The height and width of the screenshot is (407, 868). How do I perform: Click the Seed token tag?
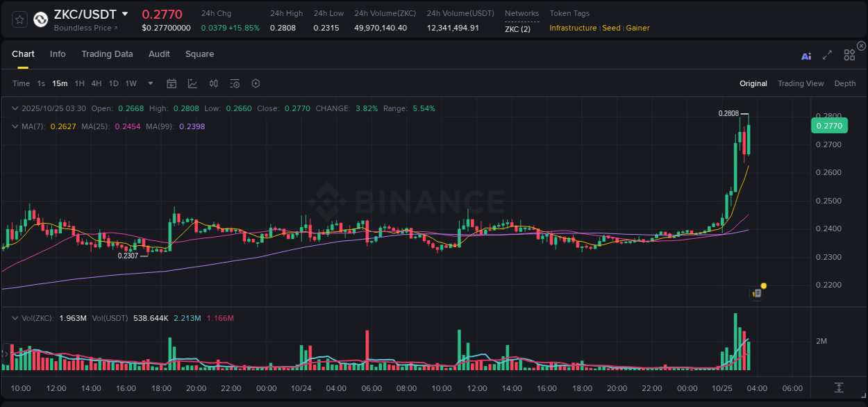611,28
